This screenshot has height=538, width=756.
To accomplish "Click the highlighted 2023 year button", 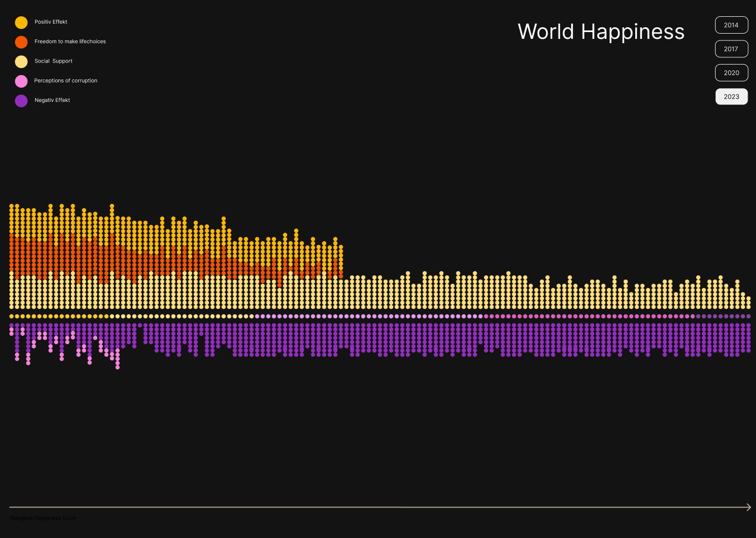I will (x=731, y=97).
